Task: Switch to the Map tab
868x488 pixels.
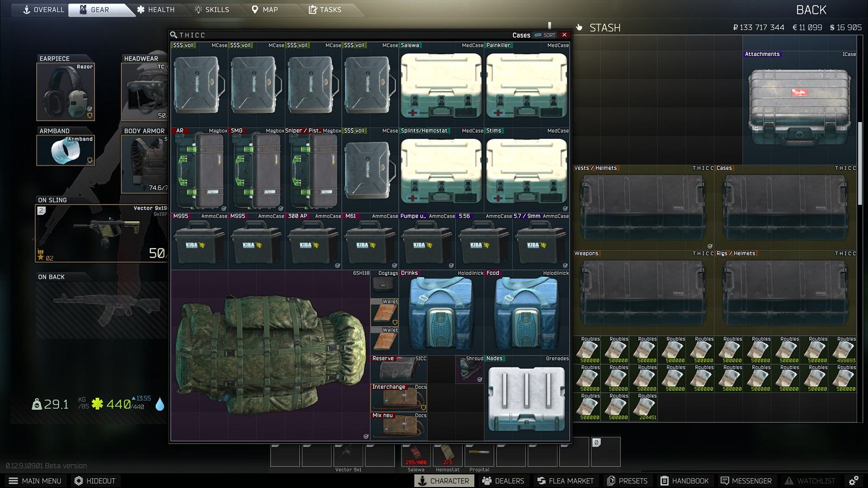Action: click(265, 10)
